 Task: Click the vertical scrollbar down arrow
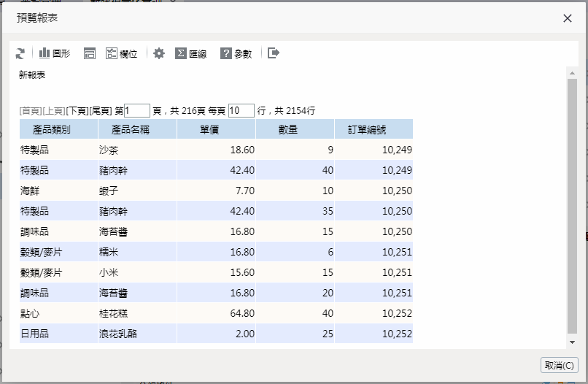(572, 343)
